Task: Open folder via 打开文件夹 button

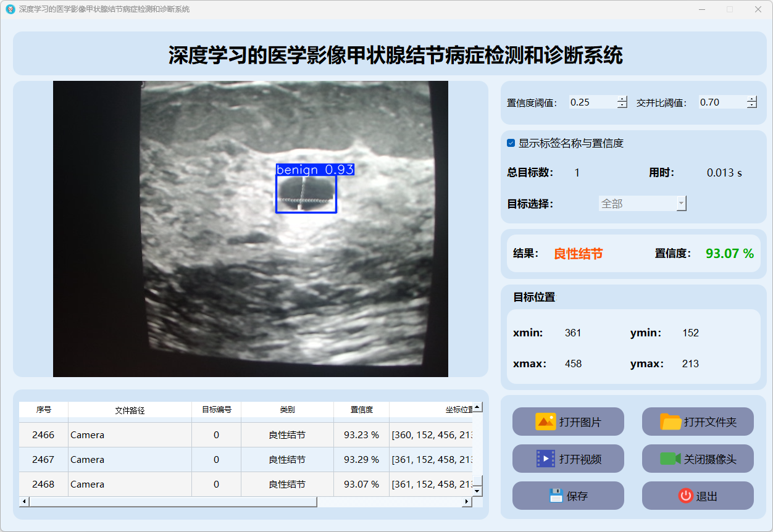Action: pos(698,422)
